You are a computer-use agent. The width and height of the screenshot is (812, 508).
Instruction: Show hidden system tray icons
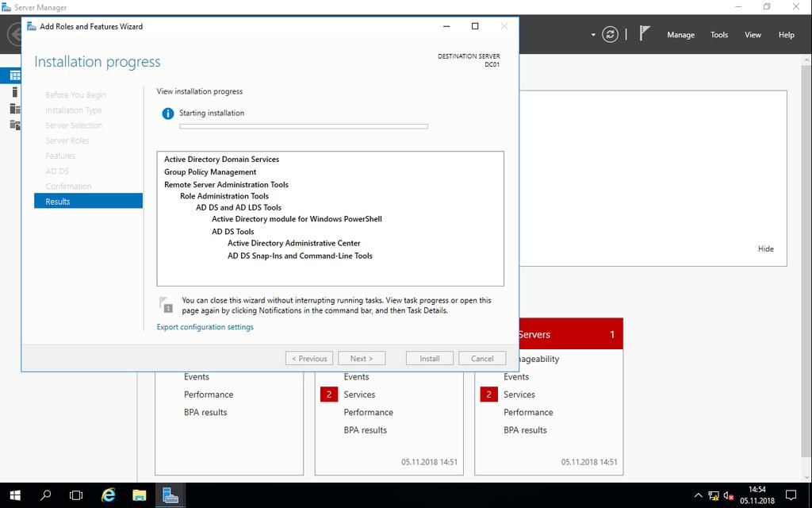698,495
